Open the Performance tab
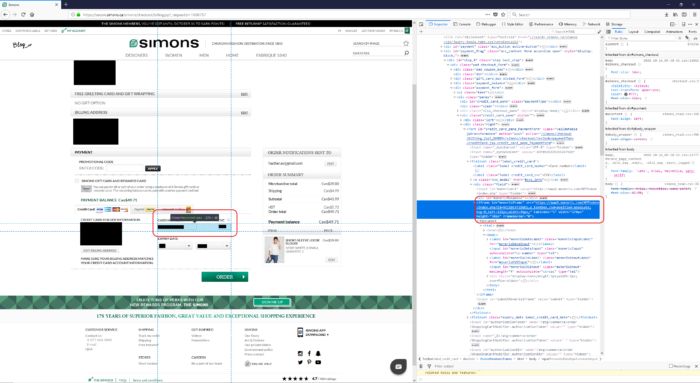700x383 pixels. [541, 24]
